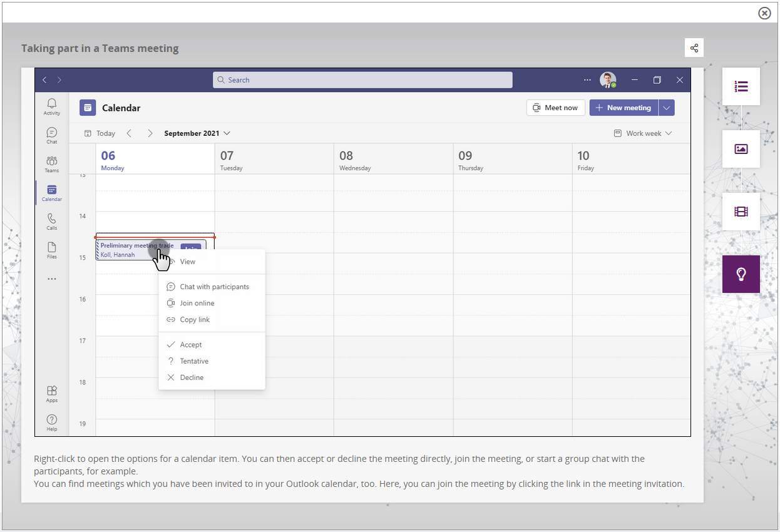Choose Tentative in the context menu
Viewport: 780px width, 532px height.
(212, 361)
